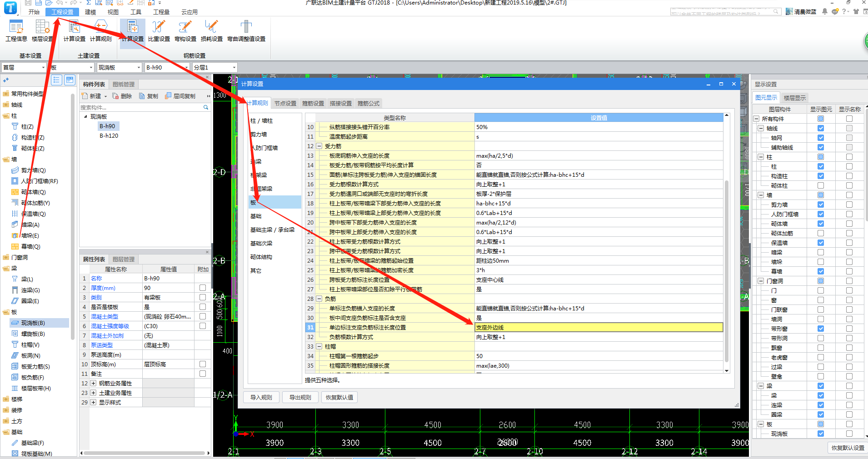Image resolution: width=868 pixels, height=459 pixels.
Task: Click 搜索构件 input field
Action: [141, 107]
